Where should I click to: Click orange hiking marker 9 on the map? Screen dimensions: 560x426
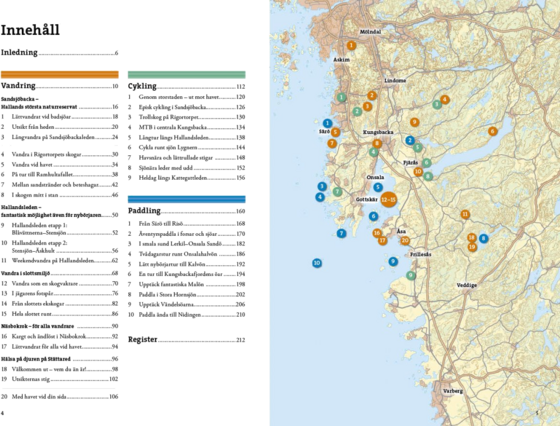414,122
